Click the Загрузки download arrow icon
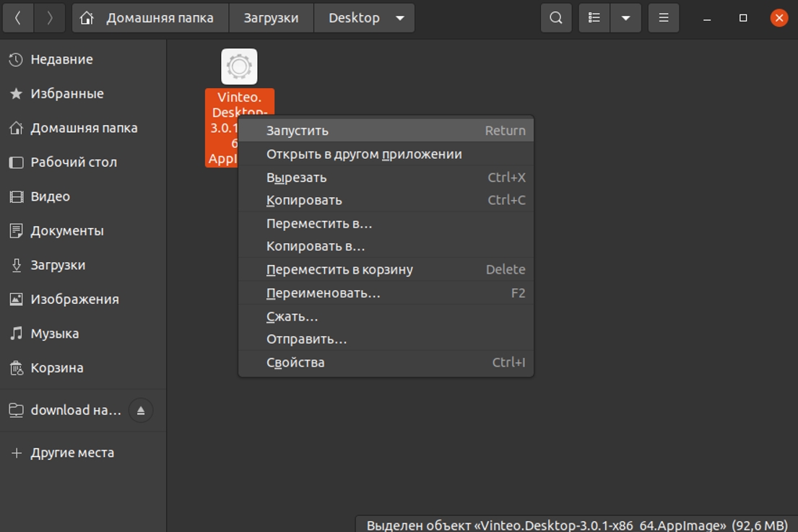Viewport: 798px width, 532px height. click(17, 265)
